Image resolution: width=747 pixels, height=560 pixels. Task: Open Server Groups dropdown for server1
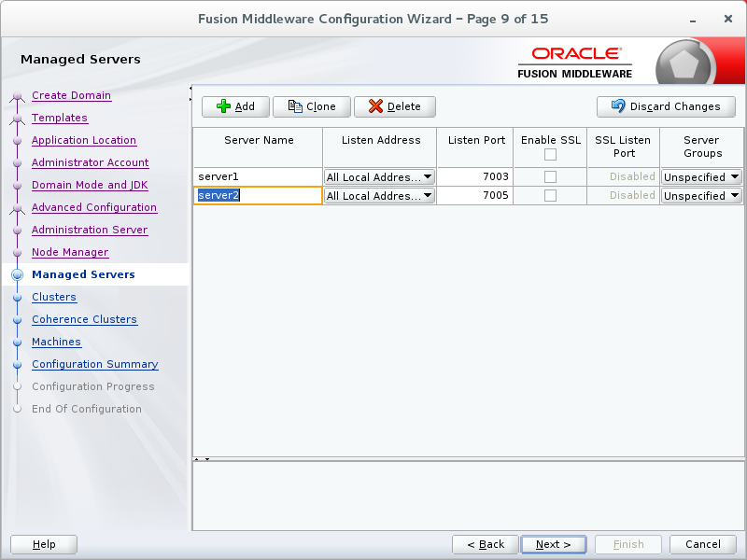tap(701, 176)
